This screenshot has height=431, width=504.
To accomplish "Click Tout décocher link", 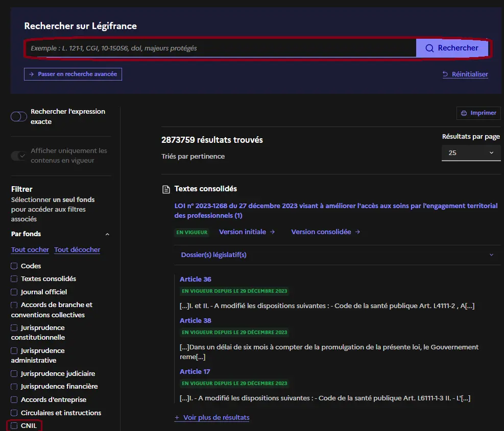I will [77, 249].
